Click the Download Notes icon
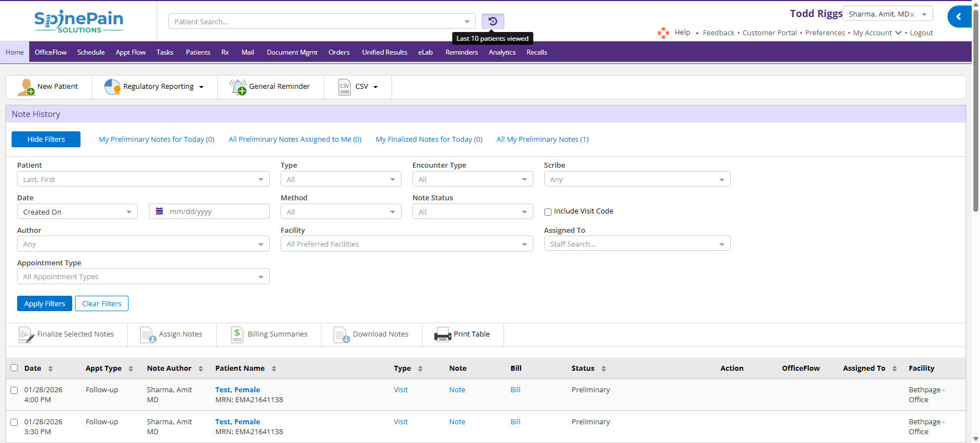The height and width of the screenshot is (443, 980). tap(341, 335)
